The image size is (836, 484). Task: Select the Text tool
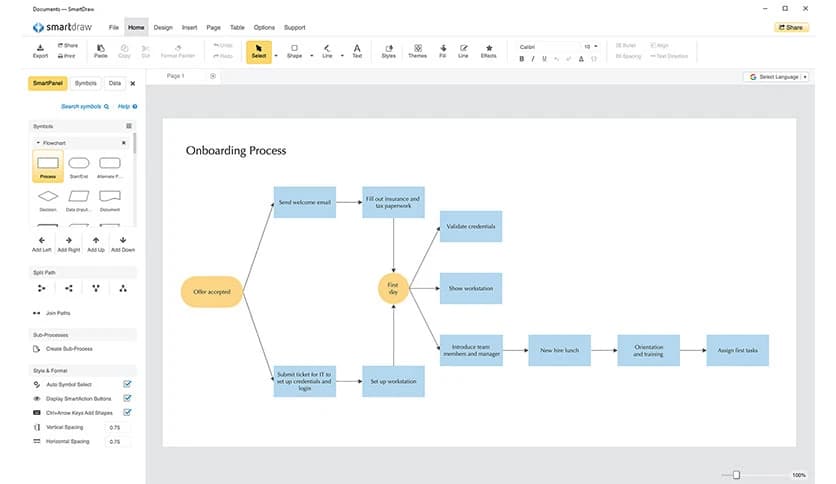pos(357,50)
